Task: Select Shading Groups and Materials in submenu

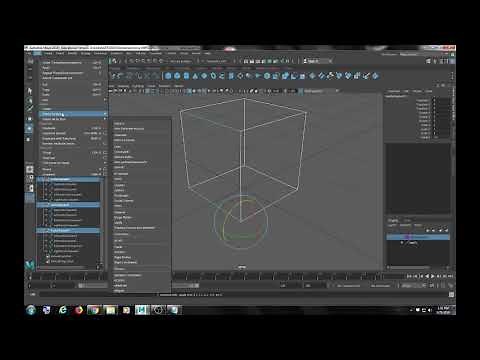Action: coord(134,228)
